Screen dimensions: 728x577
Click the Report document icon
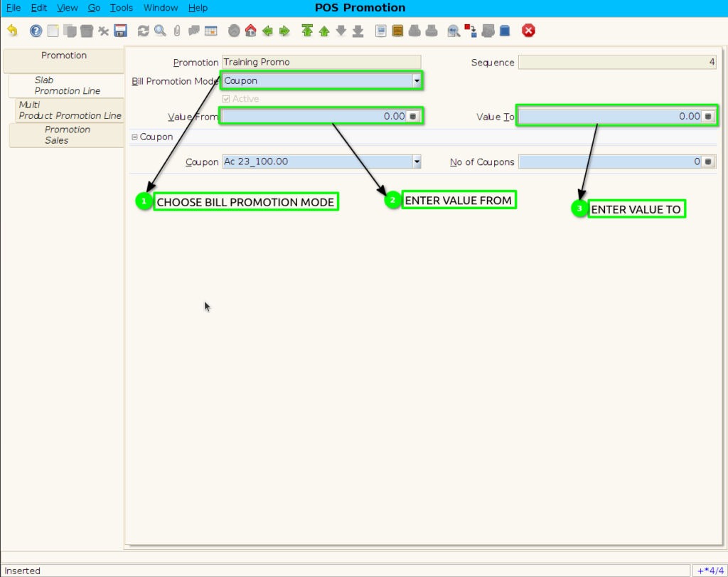381,31
